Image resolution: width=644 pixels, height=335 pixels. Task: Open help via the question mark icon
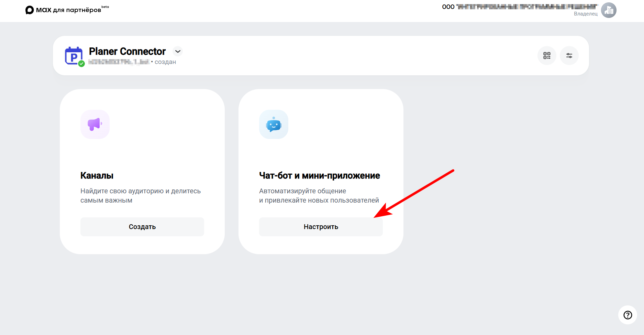(x=628, y=315)
